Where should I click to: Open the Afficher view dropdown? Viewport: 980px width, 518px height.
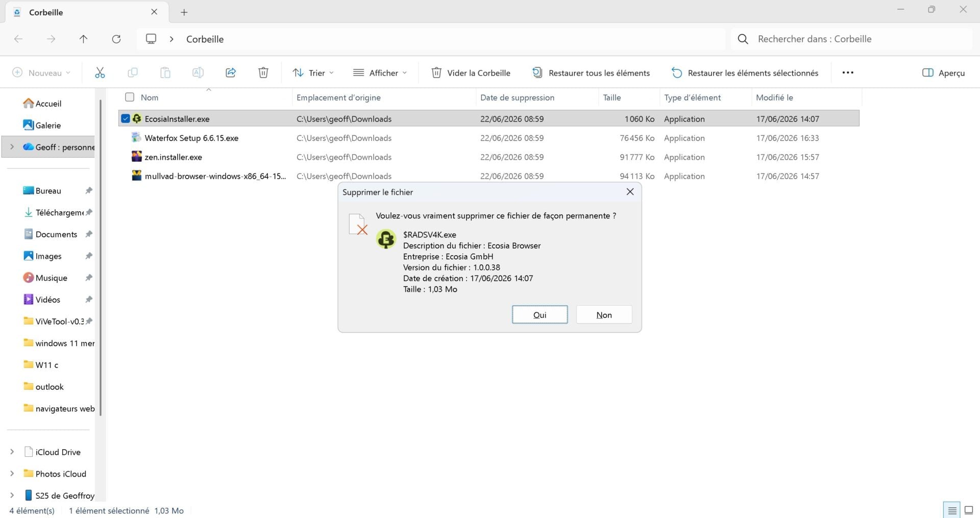click(380, 73)
